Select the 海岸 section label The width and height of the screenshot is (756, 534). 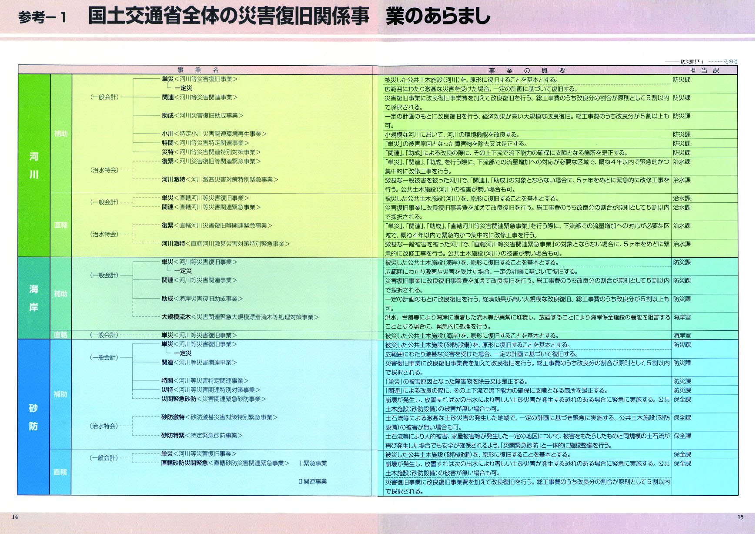click(33, 298)
